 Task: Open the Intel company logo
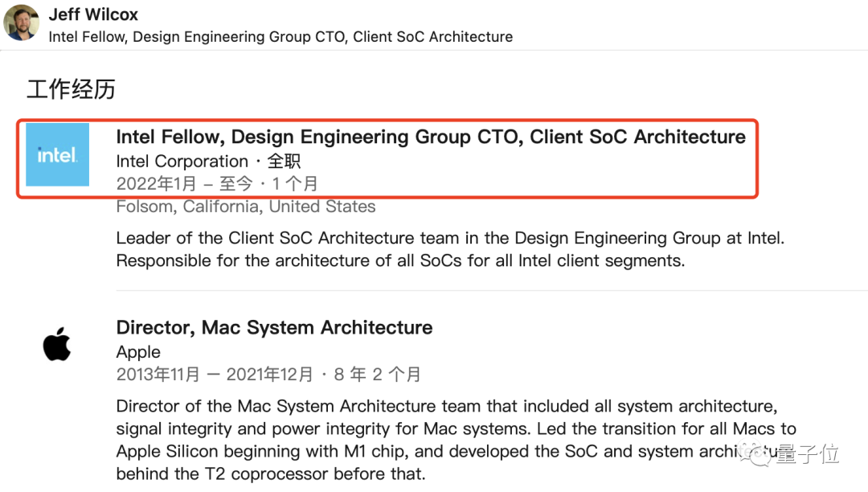[57, 154]
